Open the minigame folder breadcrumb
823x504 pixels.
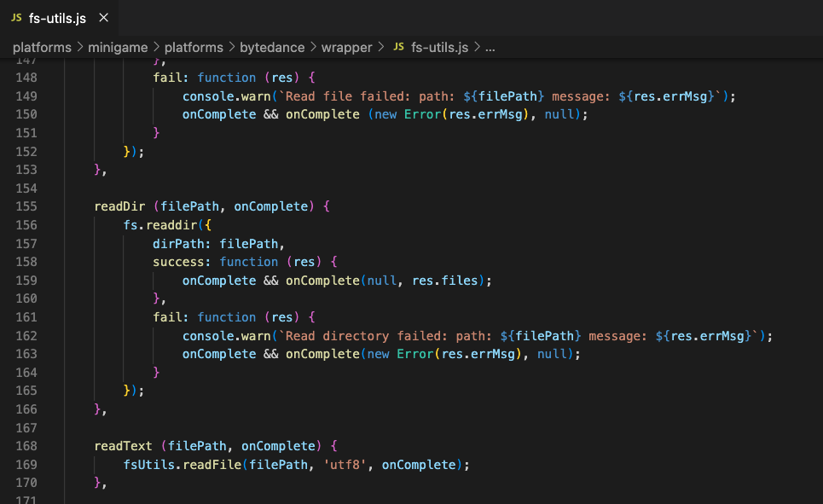[x=118, y=47]
